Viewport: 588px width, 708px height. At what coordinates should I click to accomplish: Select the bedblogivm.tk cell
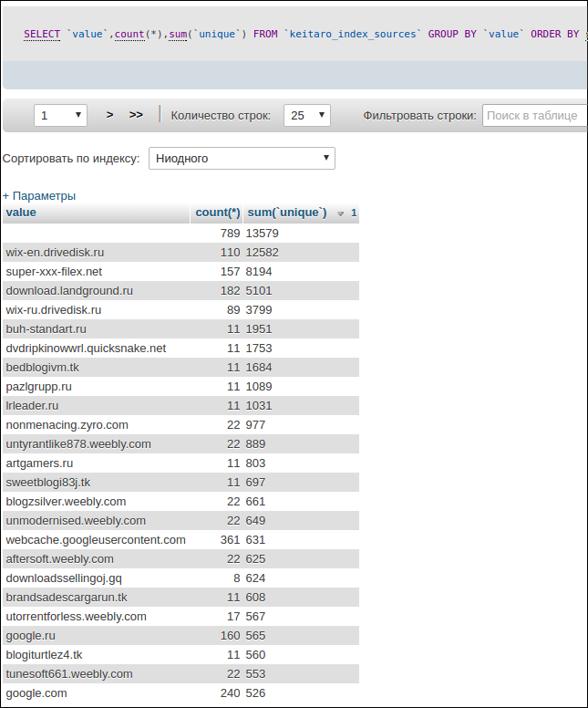tap(96, 368)
